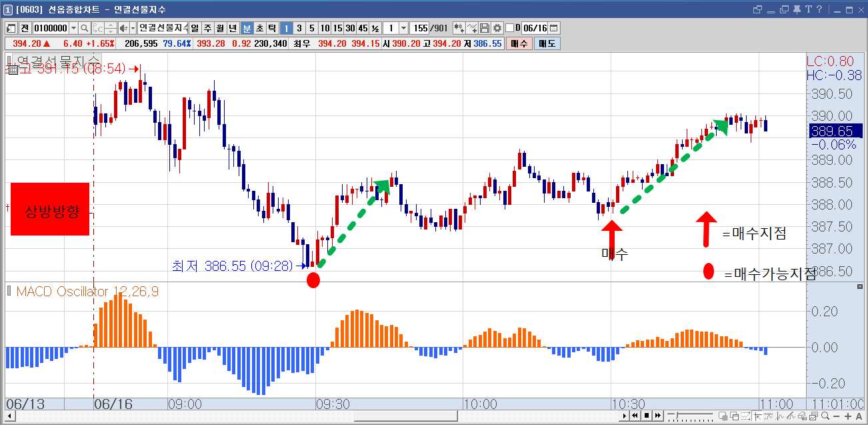Select the 일 (daily) period toggle

pyautogui.click(x=195, y=28)
